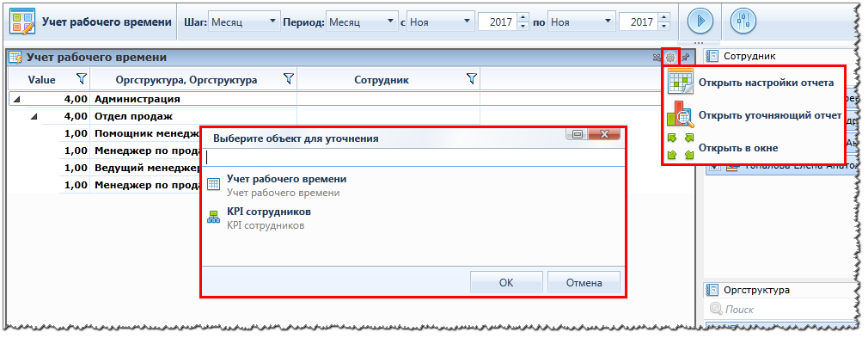
Task: Click the green arrows icon of Открыть в окне
Action: click(x=681, y=147)
